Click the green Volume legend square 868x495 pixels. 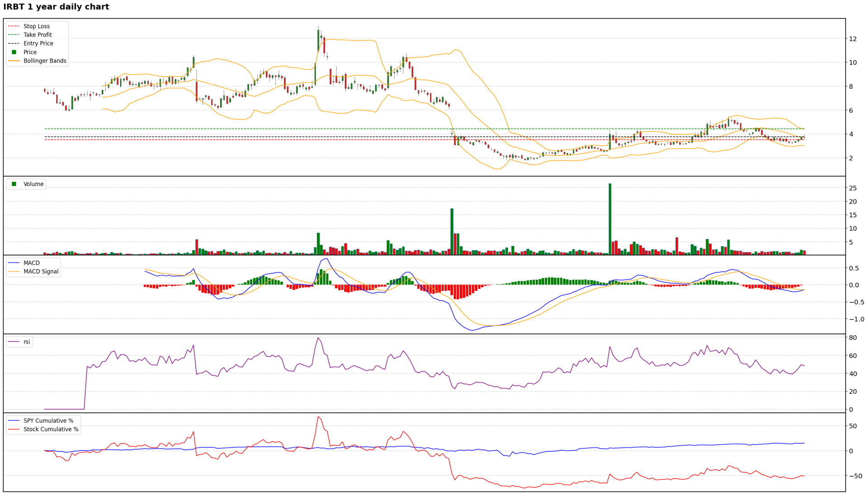click(14, 184)
